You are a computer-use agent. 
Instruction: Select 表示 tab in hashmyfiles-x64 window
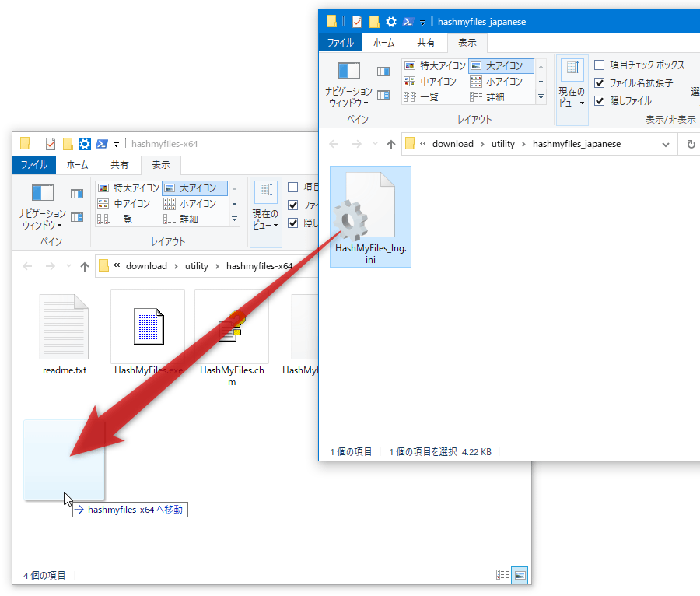(161, 165)
